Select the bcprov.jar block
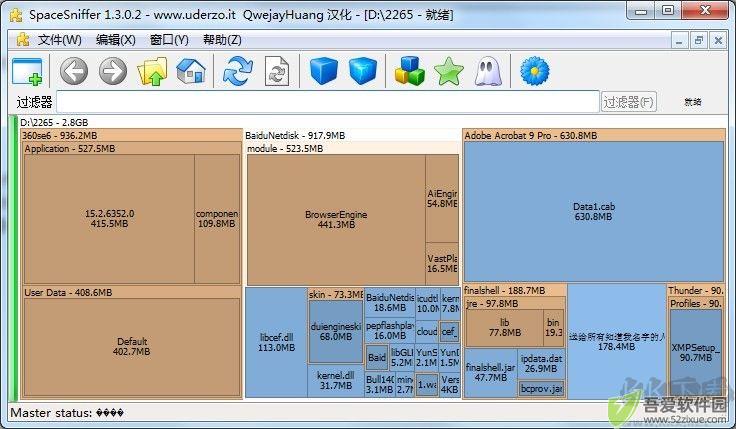Screen dimensions: 736x429 point(542,389)
